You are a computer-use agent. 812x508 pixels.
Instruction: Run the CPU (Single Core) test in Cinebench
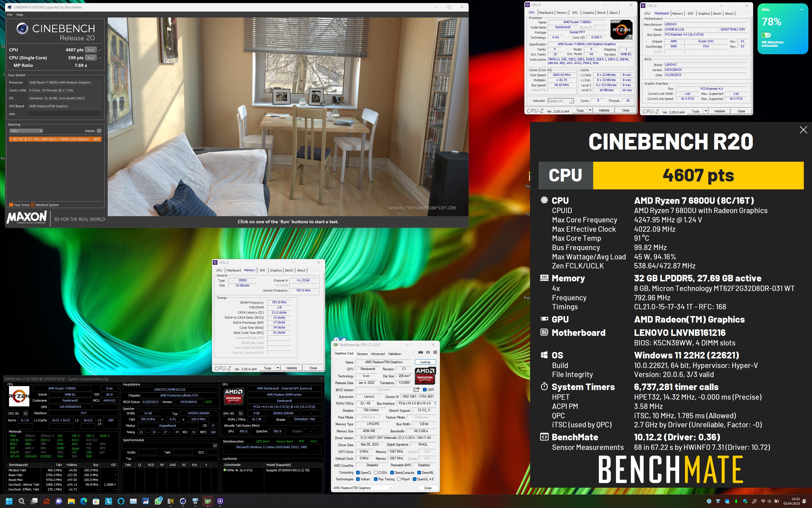point(91,58)
